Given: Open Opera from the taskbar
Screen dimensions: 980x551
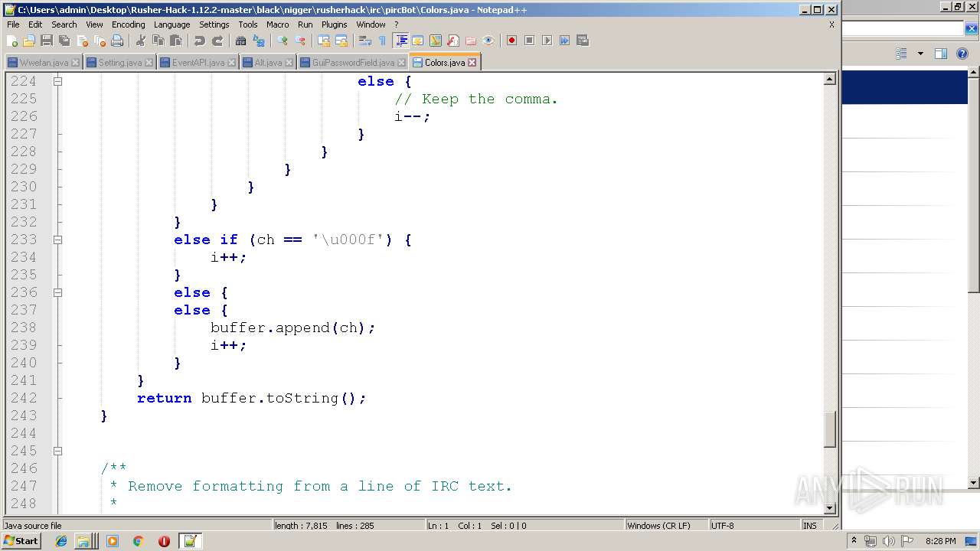Looking at the screenshot, I should click(x=164, y=541).
